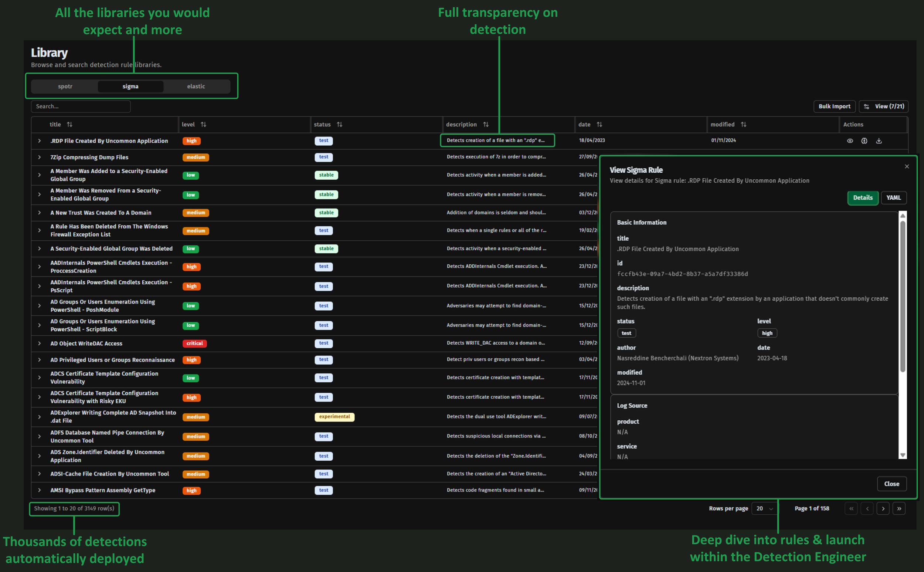Switch to YAML view in dialog
Viewport: 924px width, 572px height.
pos(893,197)
